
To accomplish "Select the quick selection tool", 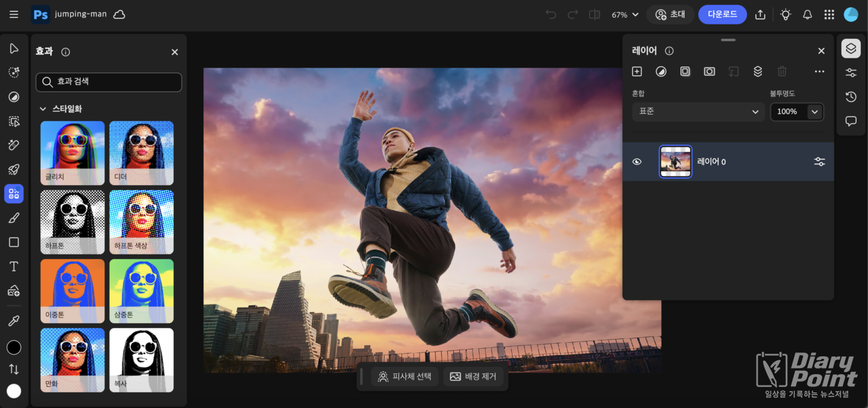I will coord(14,73).
